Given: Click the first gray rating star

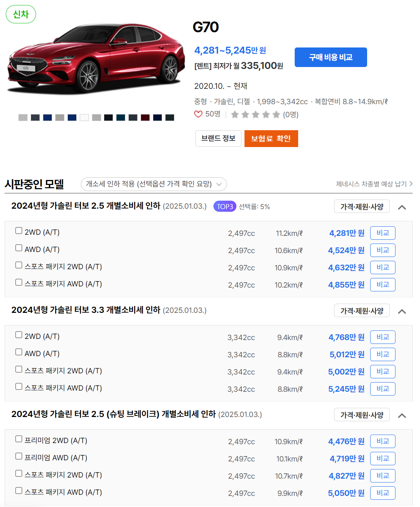Looking at the screenshot, I should click(x=235, y=114).
